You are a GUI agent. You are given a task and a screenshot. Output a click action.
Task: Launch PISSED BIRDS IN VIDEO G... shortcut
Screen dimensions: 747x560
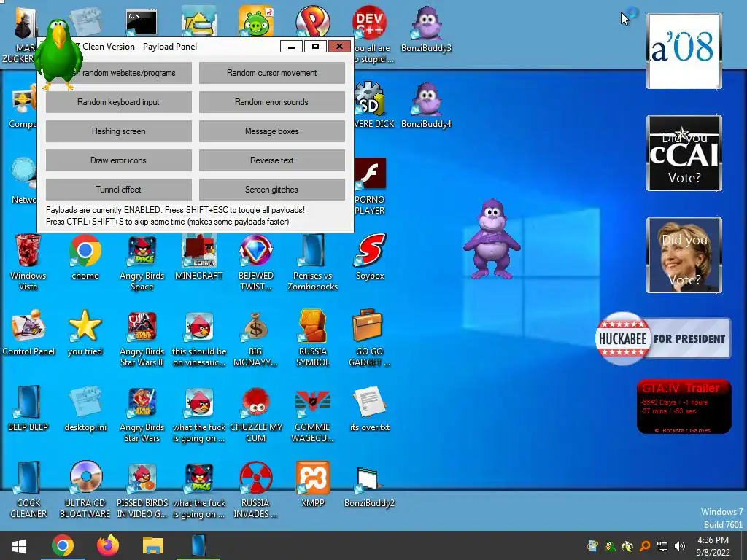click(x=142, y=489)
